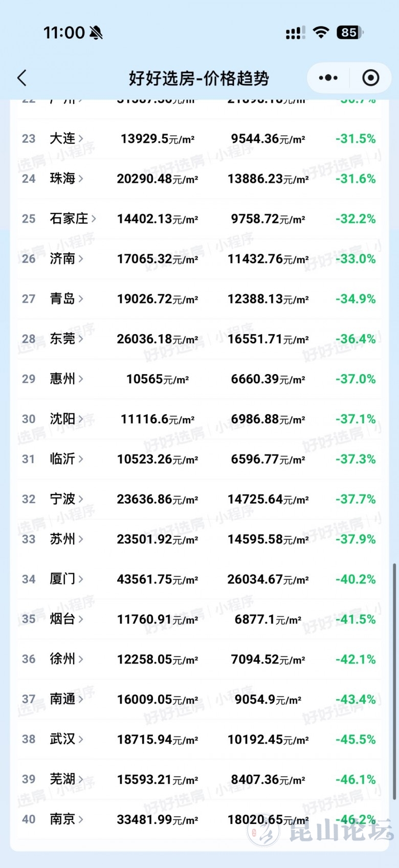This screenshot has height=868, width=399.
Task: Open the mini program three-dots menu
Action: click(328, 78)
